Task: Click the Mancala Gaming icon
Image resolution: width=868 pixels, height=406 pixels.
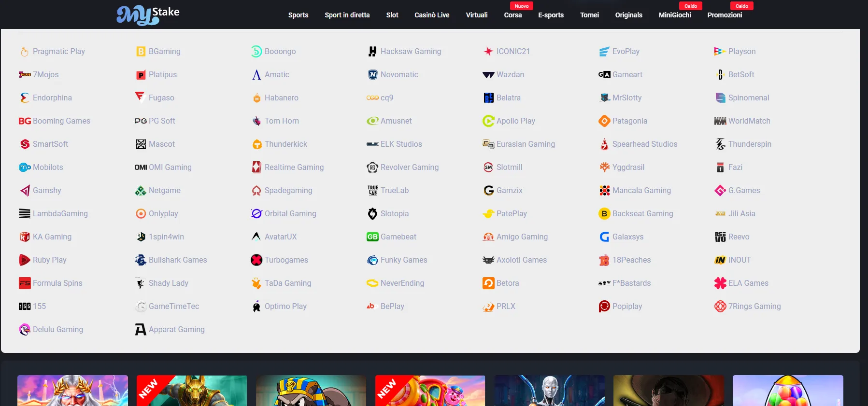Action: [x=604, y=190]
